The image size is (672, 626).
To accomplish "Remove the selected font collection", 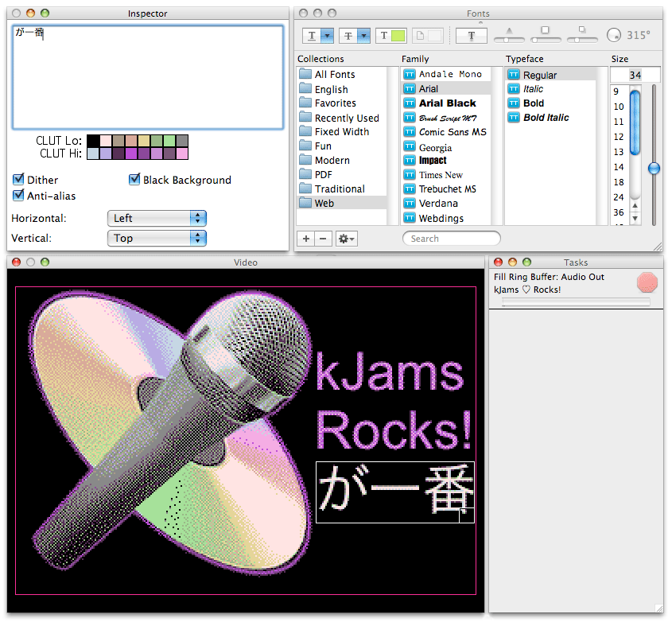I will click(324, 239).
